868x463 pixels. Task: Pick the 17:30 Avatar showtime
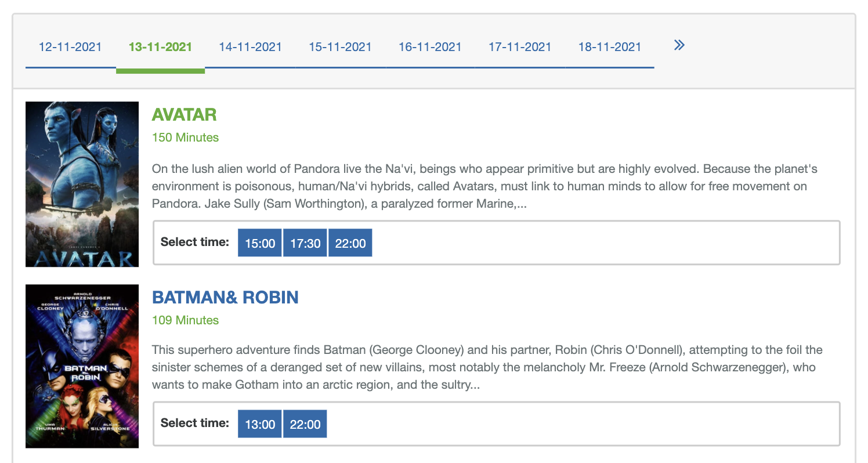coord(305,243)
